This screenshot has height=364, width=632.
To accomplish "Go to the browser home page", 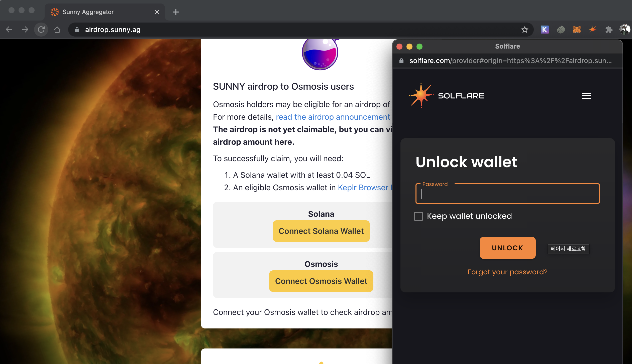I will 57,30.
